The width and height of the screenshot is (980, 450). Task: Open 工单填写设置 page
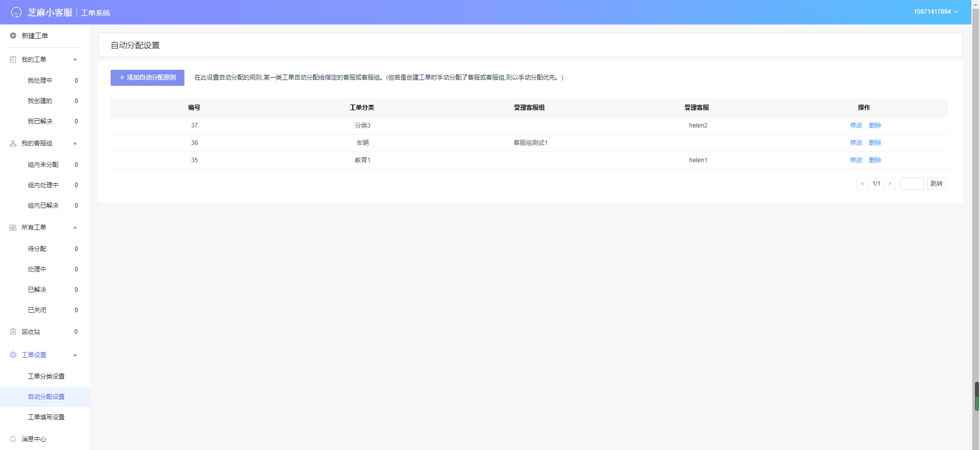(45, 417)
